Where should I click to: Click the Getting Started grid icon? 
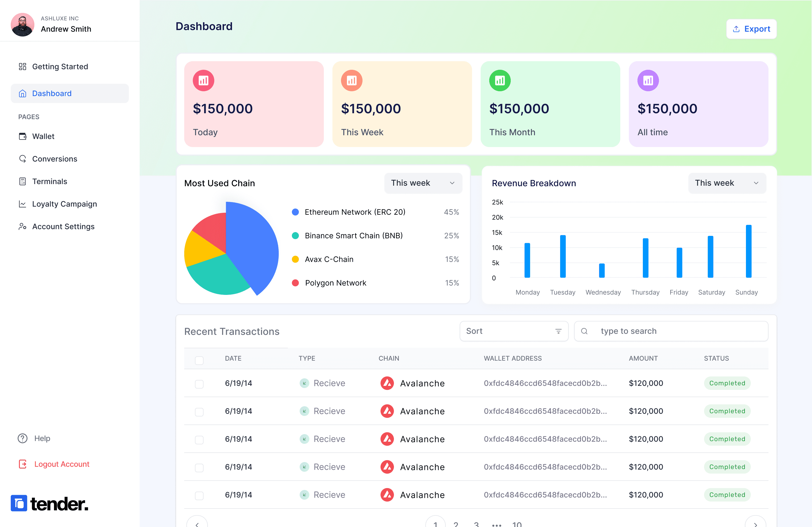(x=23, y=67)
